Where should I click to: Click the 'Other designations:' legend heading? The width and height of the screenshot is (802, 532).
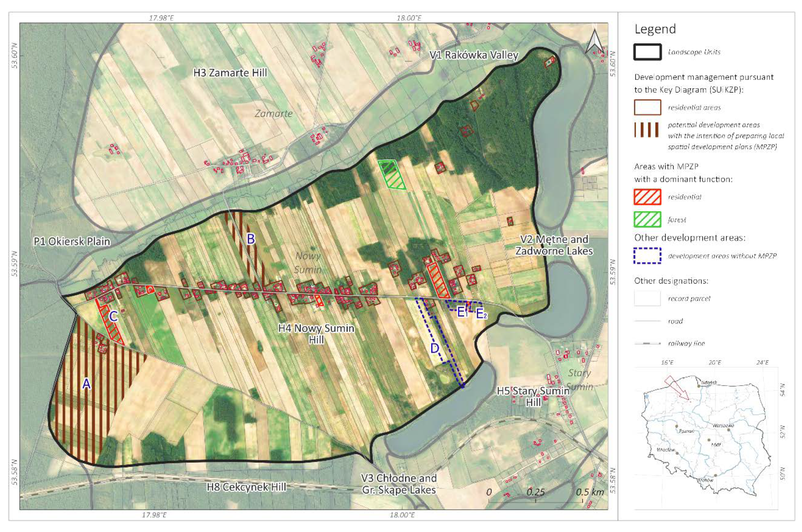[671, 281]
